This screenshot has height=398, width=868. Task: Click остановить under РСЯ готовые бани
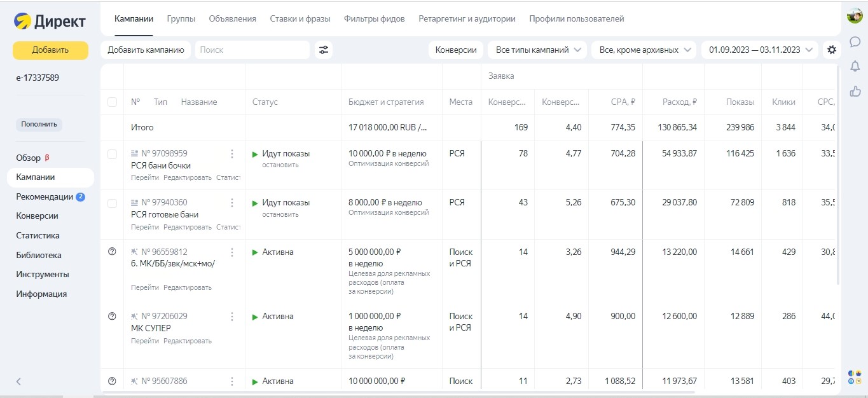click(x=280, y=214)
